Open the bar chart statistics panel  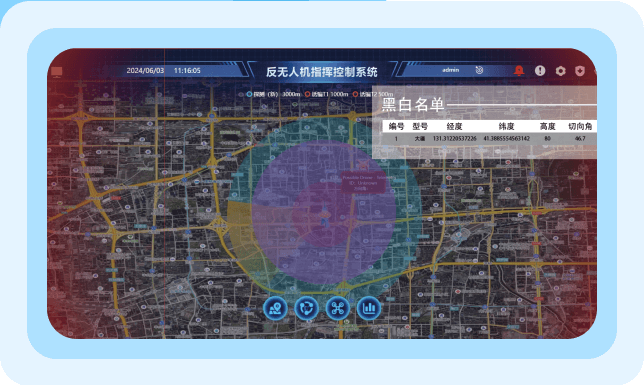[x=369, y=308]
